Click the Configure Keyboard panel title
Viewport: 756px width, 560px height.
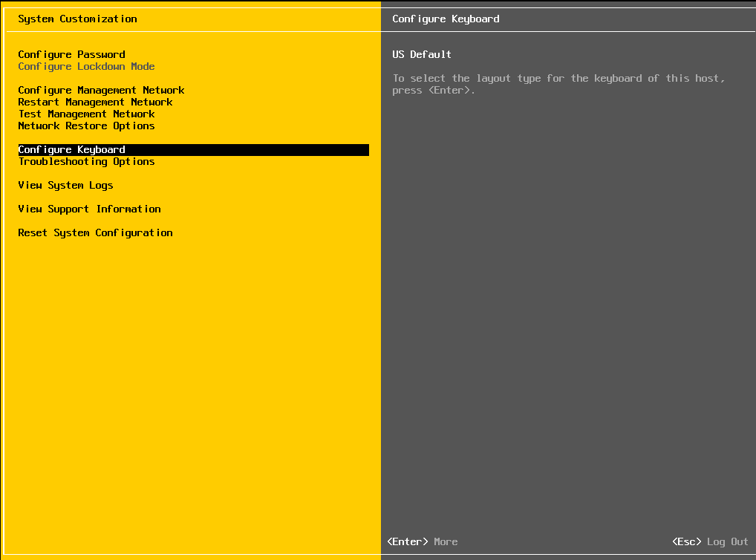pyautogui.click(x=446, y=19)
